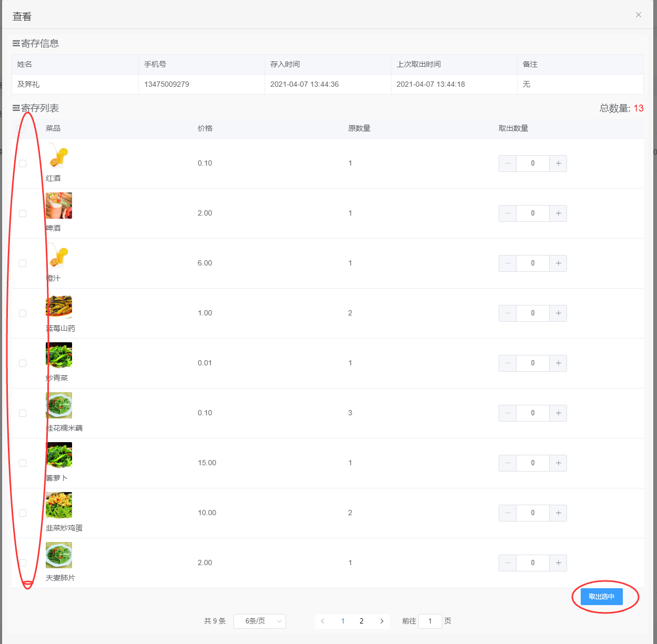Select page 1 in pagination

343,621
